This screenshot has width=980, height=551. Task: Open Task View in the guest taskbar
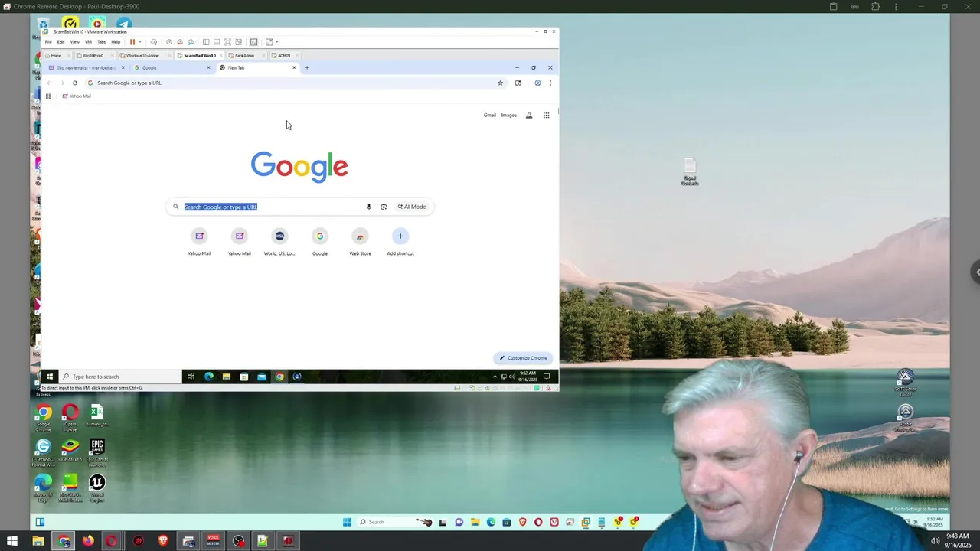[x=191, y=377]
